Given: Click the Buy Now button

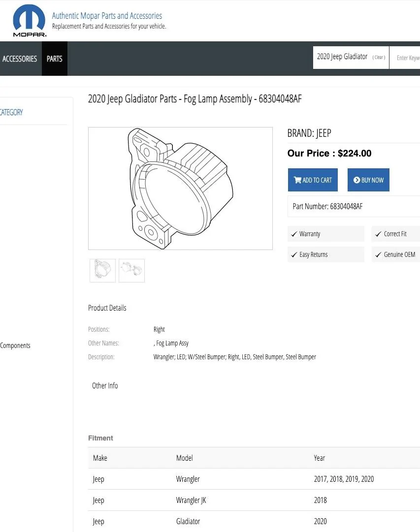Looking at the screenshot, I should [368, 180].
